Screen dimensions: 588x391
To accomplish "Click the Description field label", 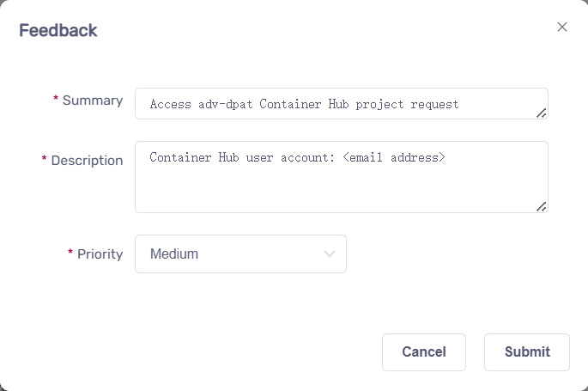I will (87, 161).
